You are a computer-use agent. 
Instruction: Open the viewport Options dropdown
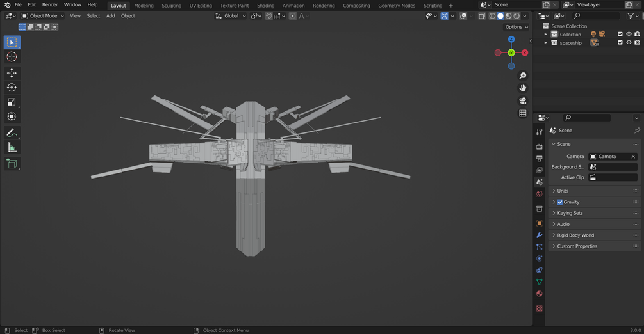point(516,27)
